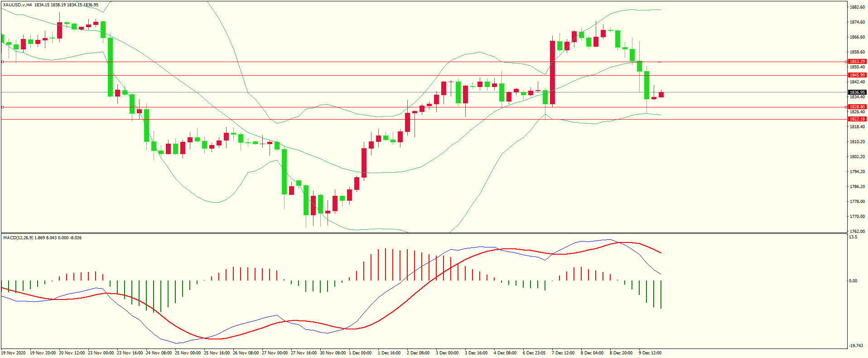
Task: Click the 4 Dec 08:00 time label
Action: tap(505, 353)
